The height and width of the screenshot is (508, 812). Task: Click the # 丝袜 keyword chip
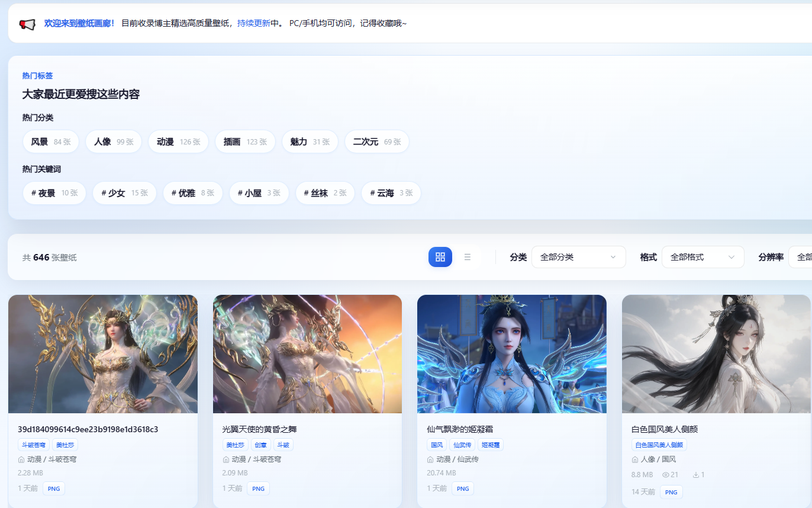[x=325, y=193]
